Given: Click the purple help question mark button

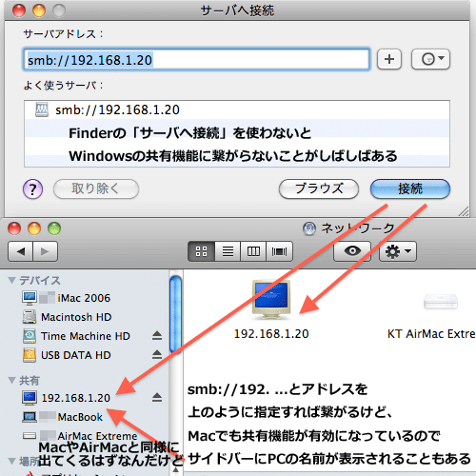Looking at the screenshot, I should pyautogui.click(x=32, y=188).
